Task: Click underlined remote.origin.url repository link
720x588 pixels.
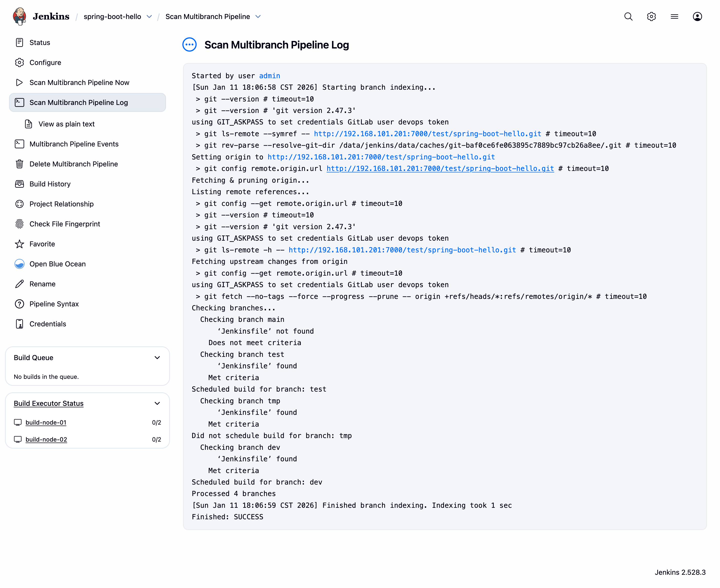Action: point(440,169)
